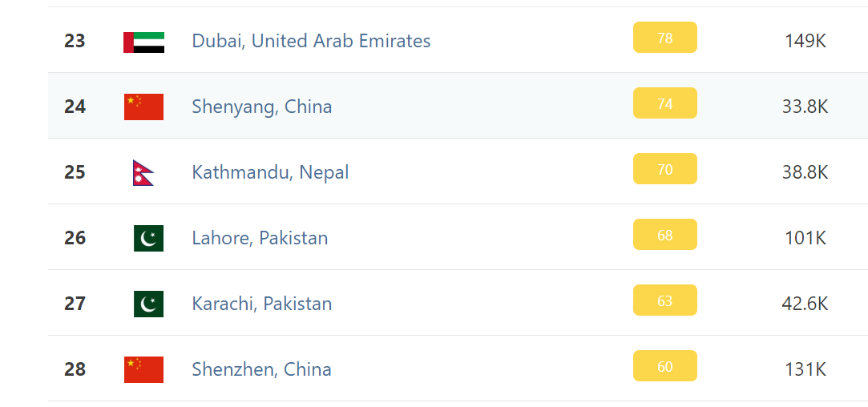This screenshot has width=868, height=407.
Task: Click the yellow AQI badge showing 68
Action: pyautogui.click(x=665, y=234)
